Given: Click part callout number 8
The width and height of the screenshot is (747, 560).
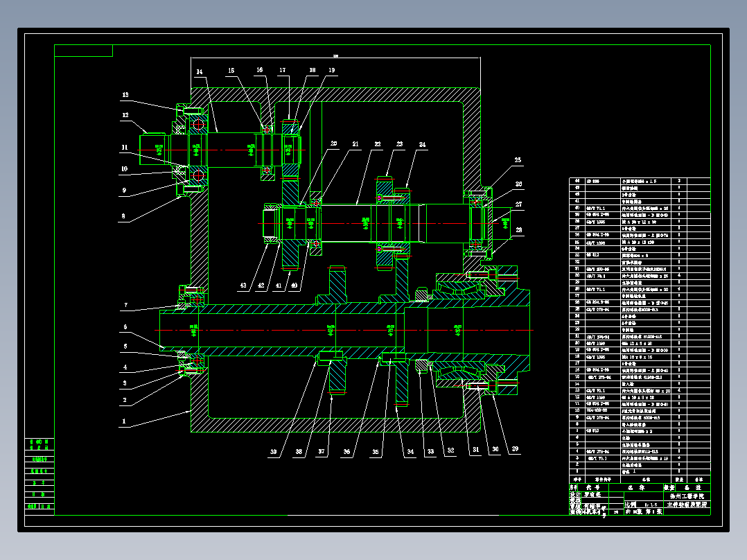Looking at the screenshot, I should (x=123, y=216).
